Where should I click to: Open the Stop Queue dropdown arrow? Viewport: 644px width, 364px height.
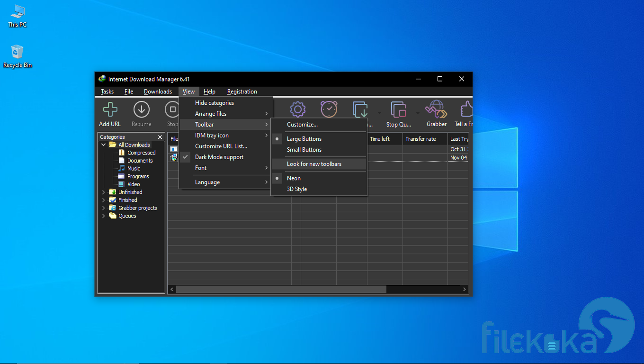pyautogui.click(x=418, y=113)
